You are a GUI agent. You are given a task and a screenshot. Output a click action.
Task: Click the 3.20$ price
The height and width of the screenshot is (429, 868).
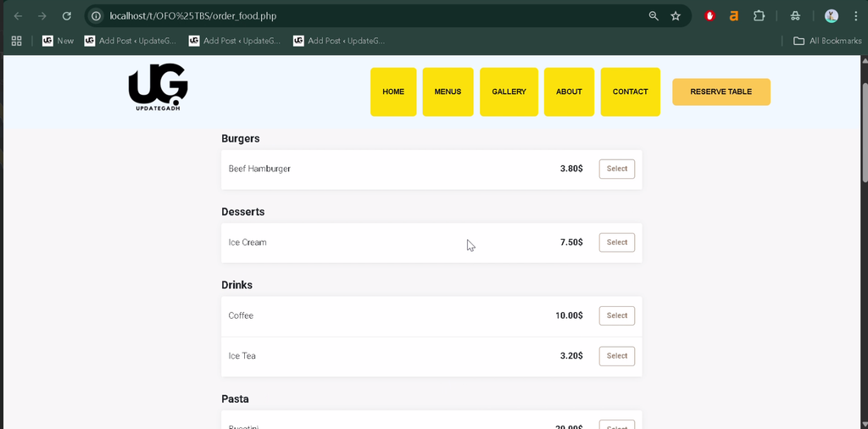coord(571,356)
